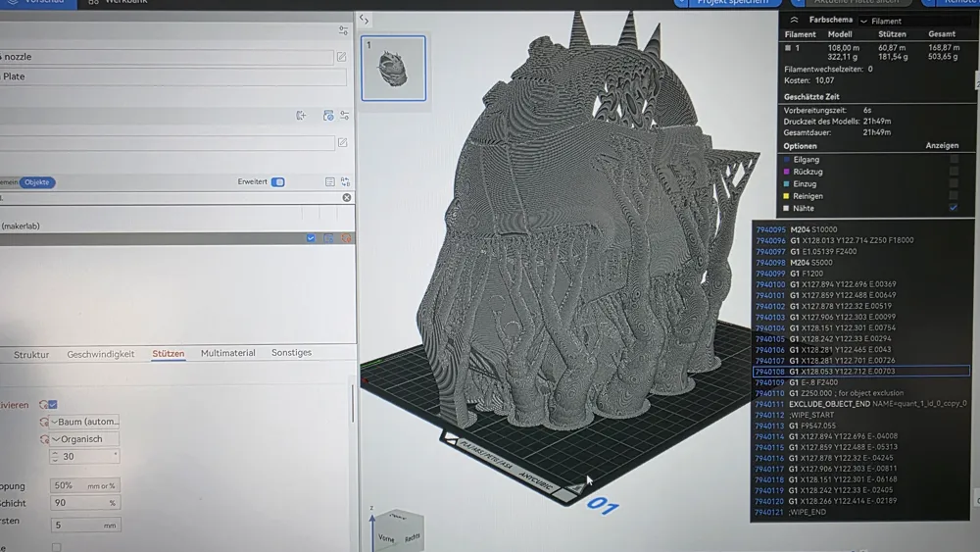Clear the search field with the X icon
Image resolution: width=980 pixels, height=552 pixels.
point(347,197)
